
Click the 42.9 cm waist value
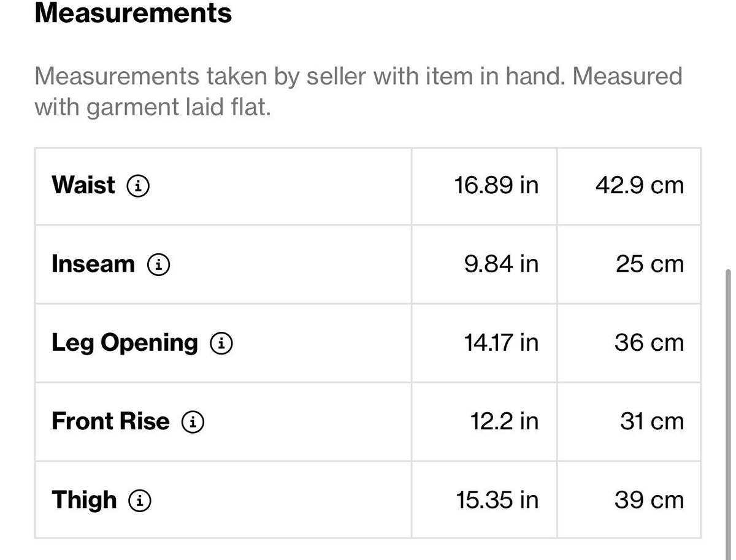(639, 185)
